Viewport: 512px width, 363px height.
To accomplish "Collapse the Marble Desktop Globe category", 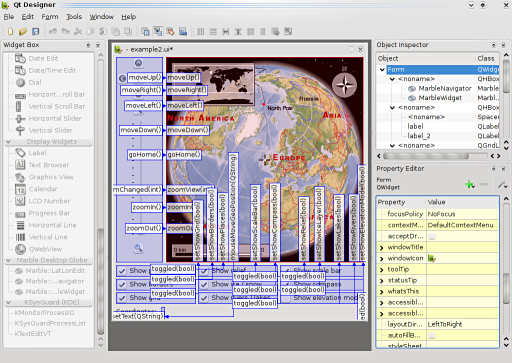I will (x=9, y=260).
